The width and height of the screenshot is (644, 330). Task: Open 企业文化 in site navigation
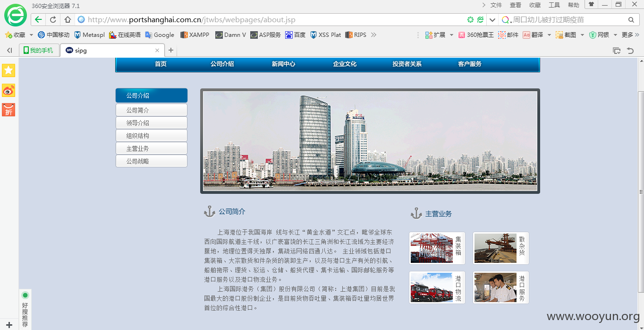point(345,64)
